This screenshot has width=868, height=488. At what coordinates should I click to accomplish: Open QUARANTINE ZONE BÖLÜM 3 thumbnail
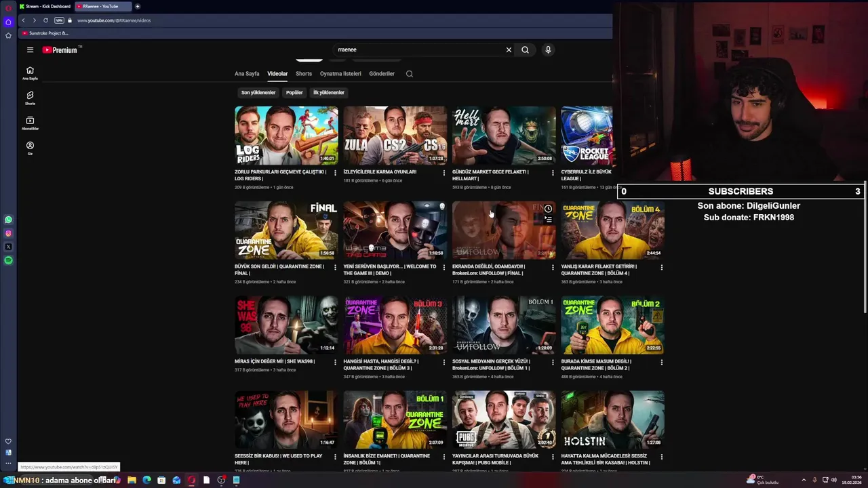pyautogui.click(x=395, y=325)
